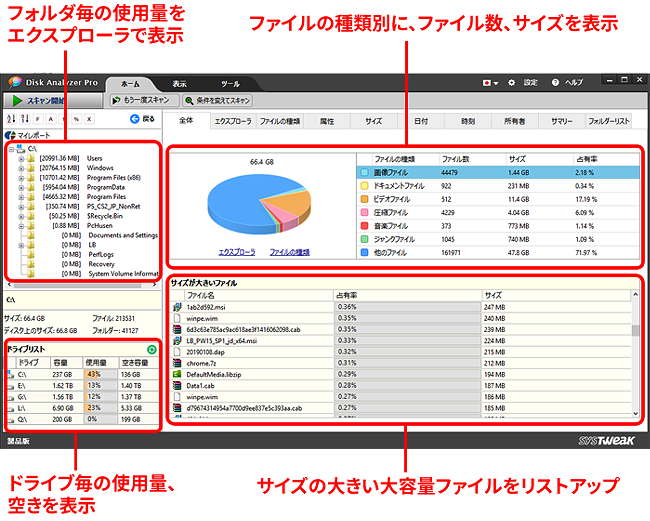650x521 pixels.
Task: Select the 全体 overview tab
Action: pos(186,120)
